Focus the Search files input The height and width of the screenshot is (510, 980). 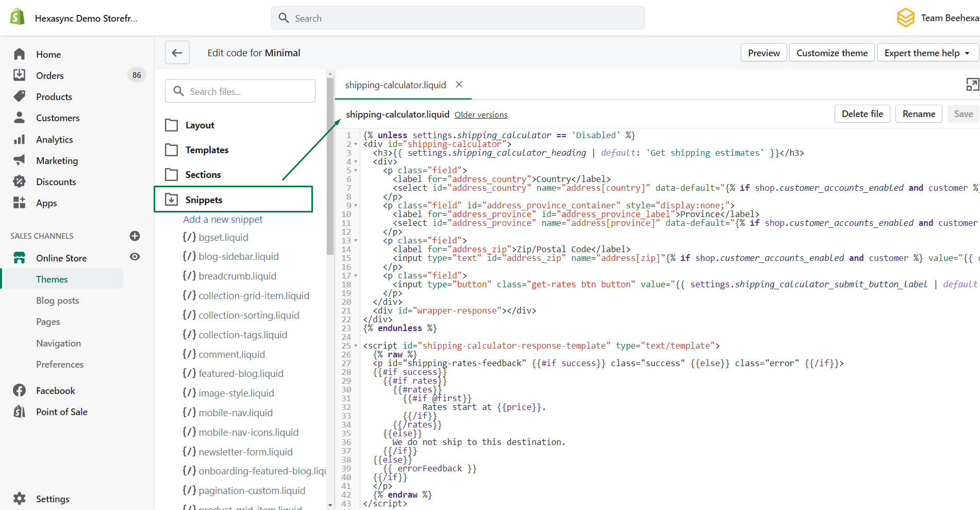240,91
